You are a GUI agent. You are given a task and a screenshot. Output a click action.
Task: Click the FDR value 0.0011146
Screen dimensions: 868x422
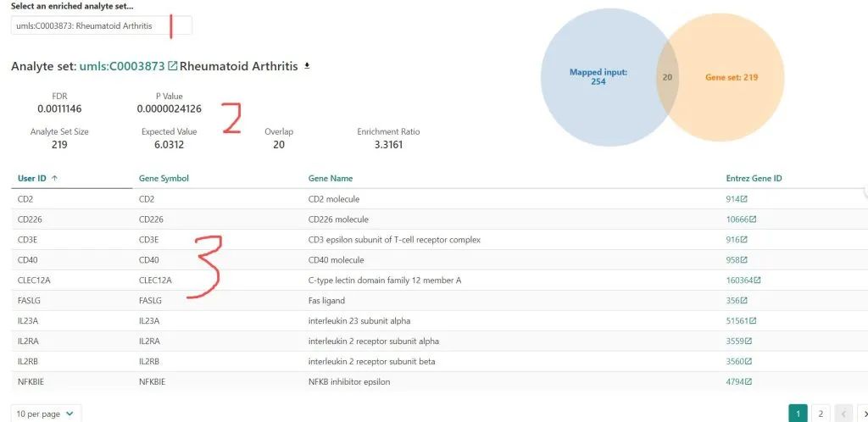pyautogui.click(x=59, y=109)
